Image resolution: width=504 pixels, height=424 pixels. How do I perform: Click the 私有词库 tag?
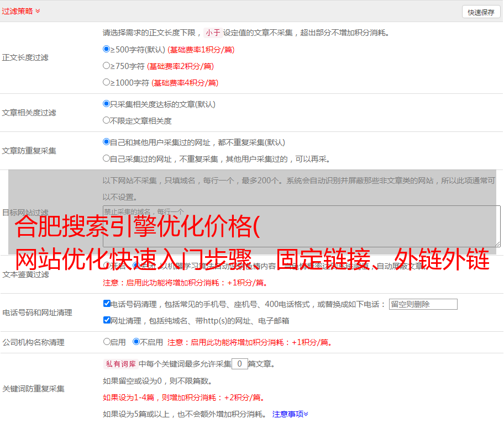[119, 364]
